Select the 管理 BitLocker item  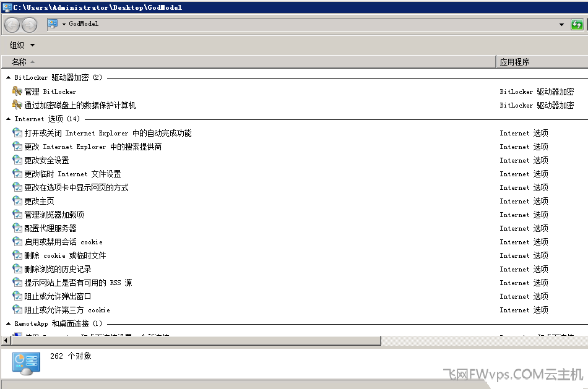pos(50,92)
